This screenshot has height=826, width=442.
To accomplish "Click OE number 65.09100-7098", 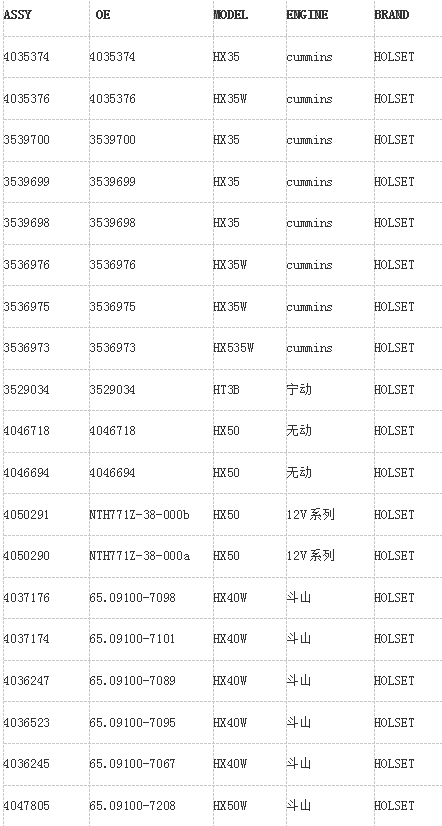I will coord(132,598).
